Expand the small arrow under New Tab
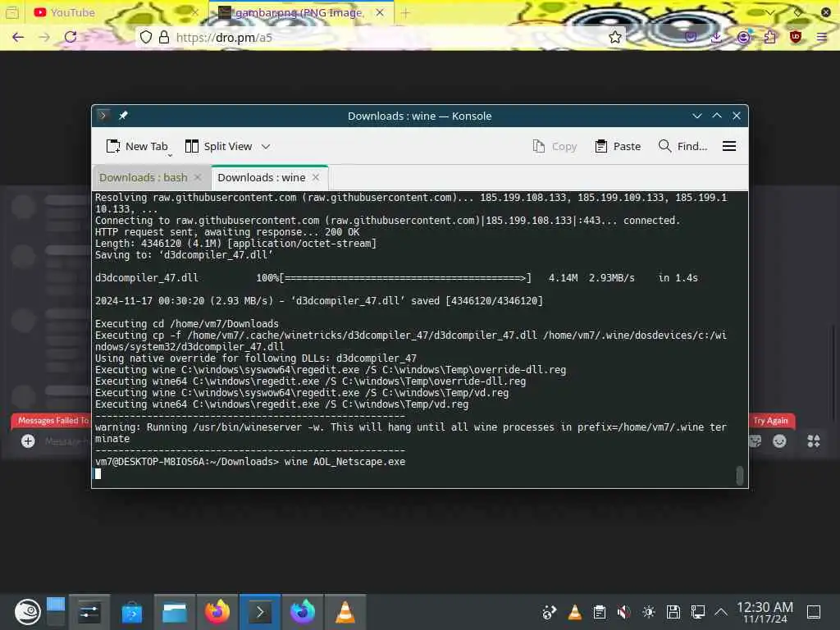The height and width of the screenshot is (630, 840). pyautogui.click(x=170, y=155)
